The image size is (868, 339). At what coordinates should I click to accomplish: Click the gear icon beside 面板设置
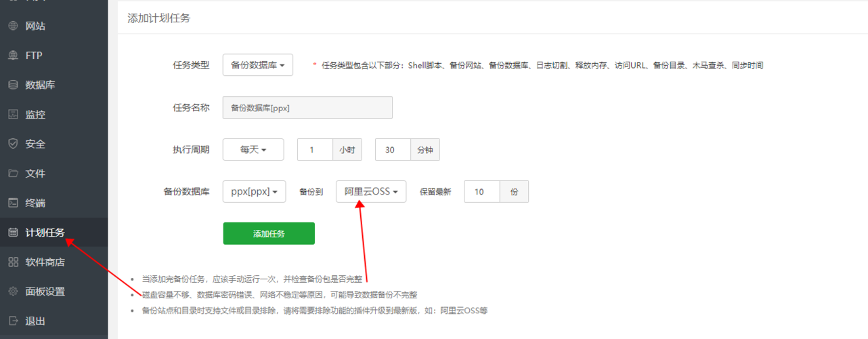tap(13, 292)
